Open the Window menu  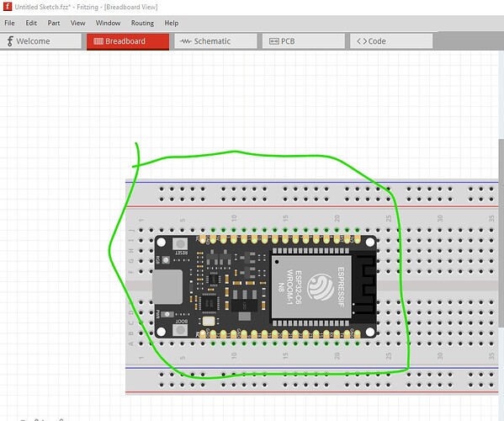[x=108, y=24]
